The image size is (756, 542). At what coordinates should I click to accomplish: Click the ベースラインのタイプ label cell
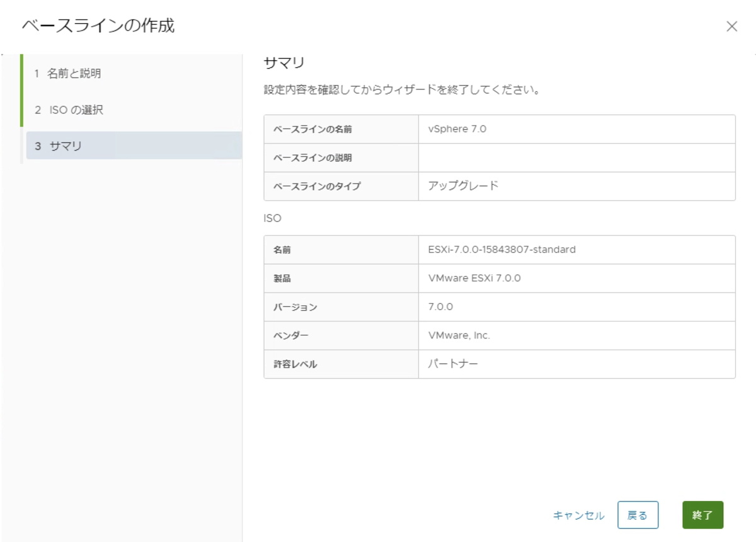(341, 186)
